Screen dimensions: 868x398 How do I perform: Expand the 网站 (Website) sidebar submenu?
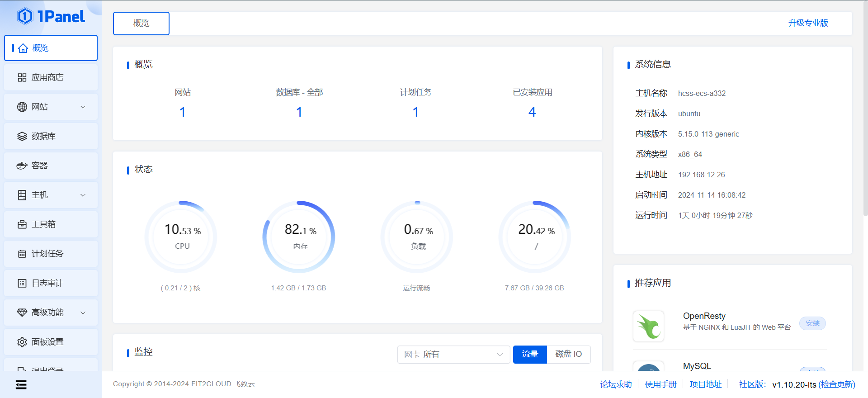point(83,107)
